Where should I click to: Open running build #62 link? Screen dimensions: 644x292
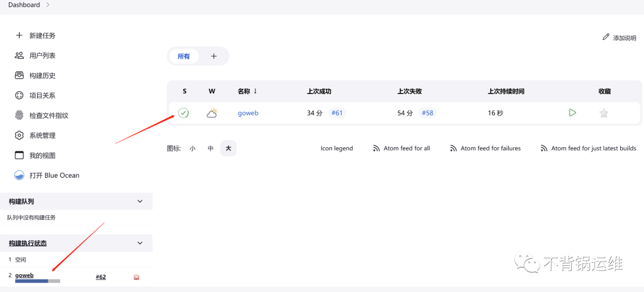coord(101,277)
